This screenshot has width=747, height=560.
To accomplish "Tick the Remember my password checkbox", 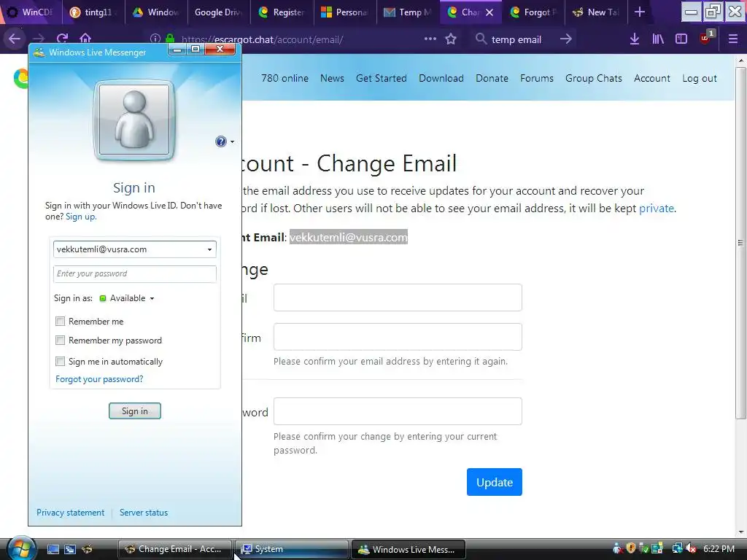I will [60, 341].
